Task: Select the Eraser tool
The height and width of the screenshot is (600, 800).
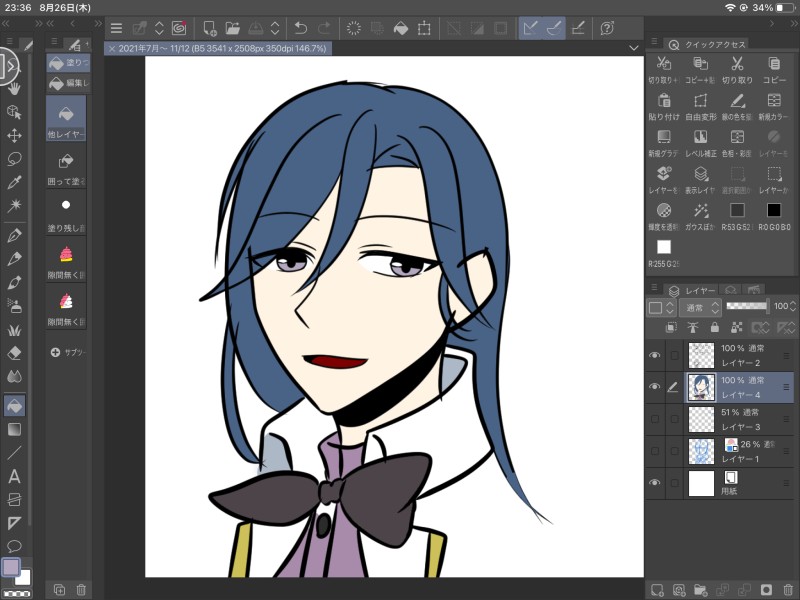Action: tap(14, 353)
